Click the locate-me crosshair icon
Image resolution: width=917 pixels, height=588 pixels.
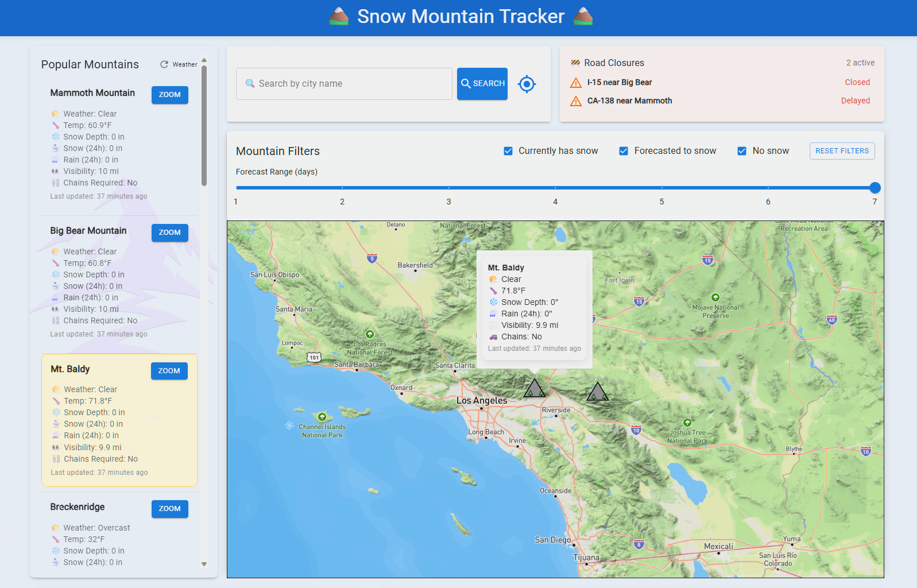527,84
